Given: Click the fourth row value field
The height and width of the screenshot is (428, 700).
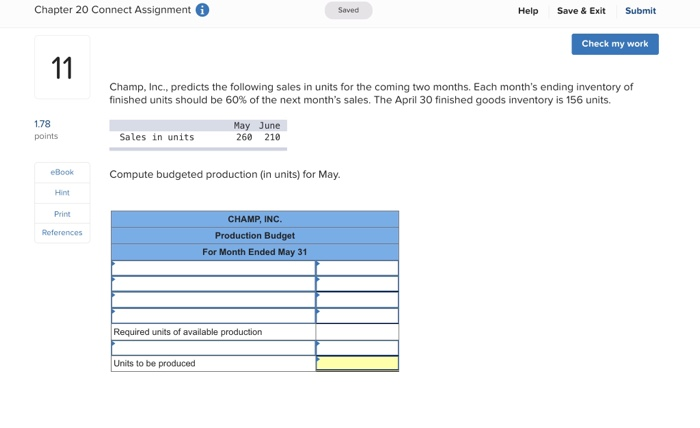Looking at the screenshot, I should 357,316.
